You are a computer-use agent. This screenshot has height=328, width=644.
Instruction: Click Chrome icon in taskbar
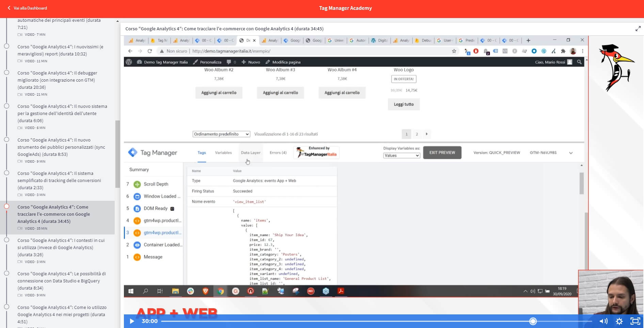(221, 291)
